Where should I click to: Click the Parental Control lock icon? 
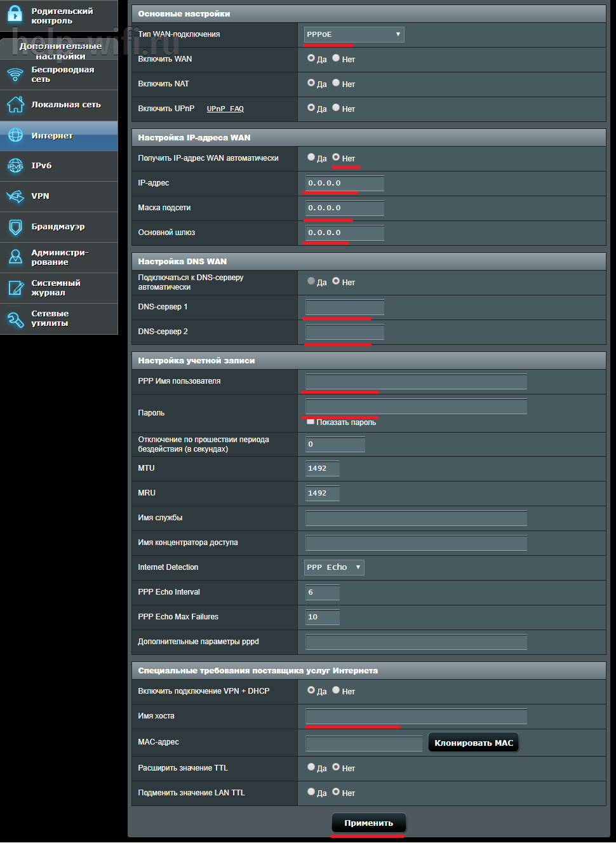click(x=15, y=15)
